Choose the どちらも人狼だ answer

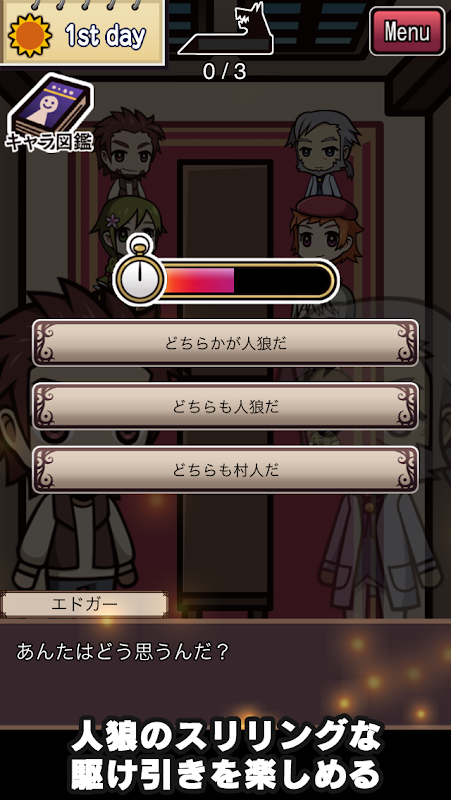[x=226, y=407]
